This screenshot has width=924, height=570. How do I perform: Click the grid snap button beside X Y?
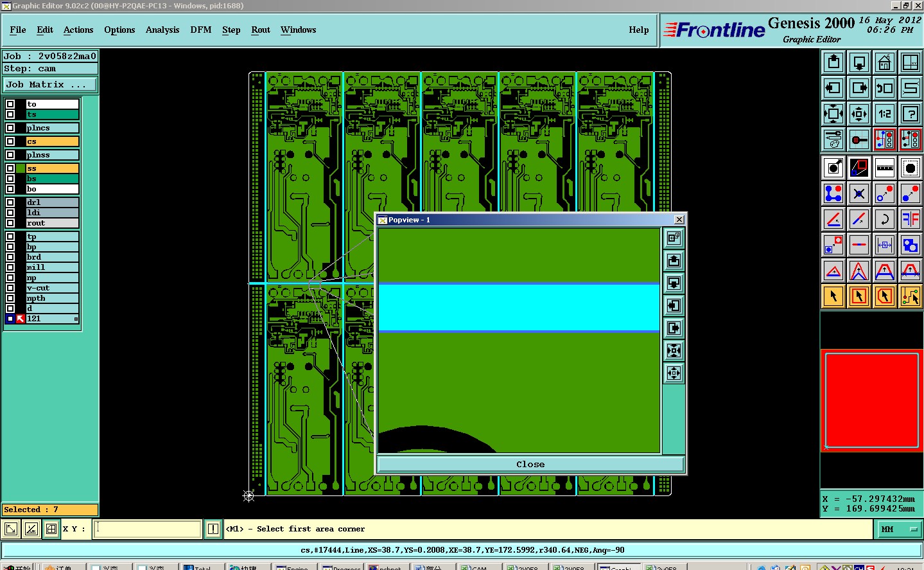51,529
